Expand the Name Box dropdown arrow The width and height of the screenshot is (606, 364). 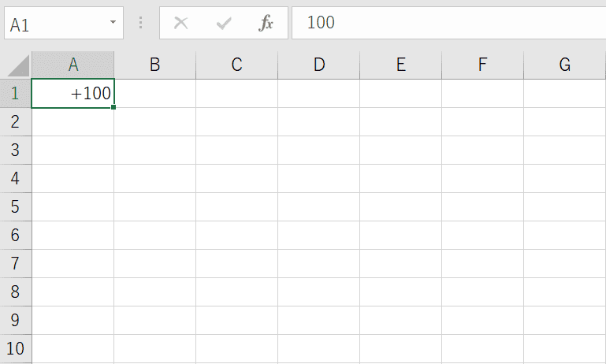[x=113, y=22]
